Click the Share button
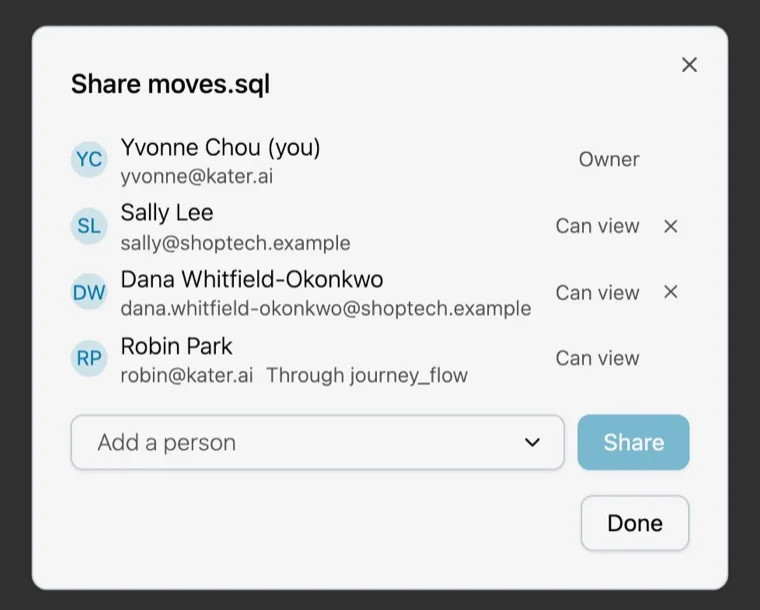The height and width of the screenshot is (610, 760). pos(633,442)
